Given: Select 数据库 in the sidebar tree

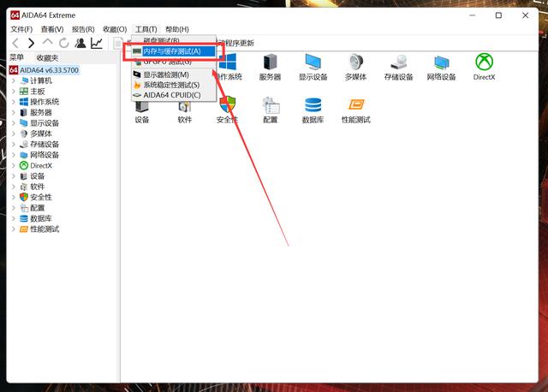Looking at the screenshot, I should click(41, 218).
